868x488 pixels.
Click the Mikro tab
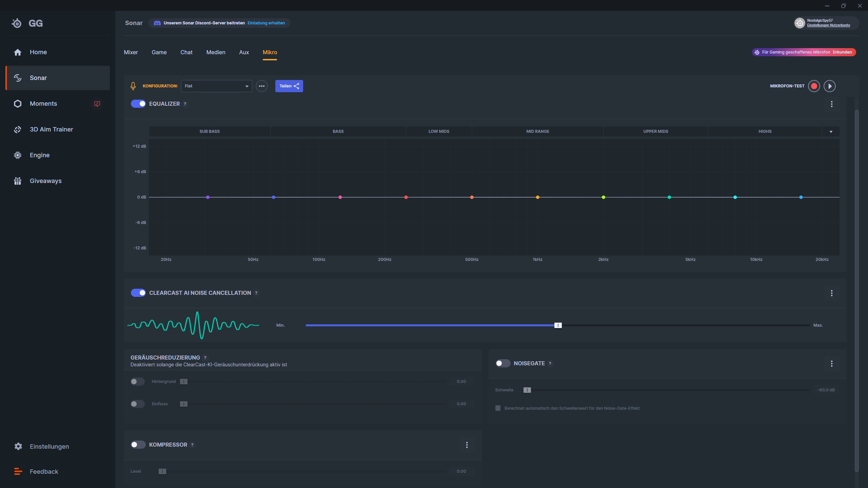point(270,52)
